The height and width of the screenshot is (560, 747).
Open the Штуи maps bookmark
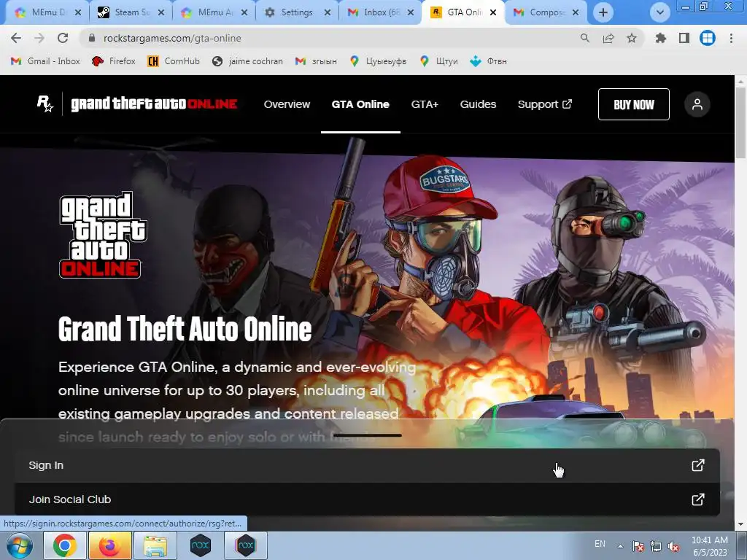click(438, 61)
